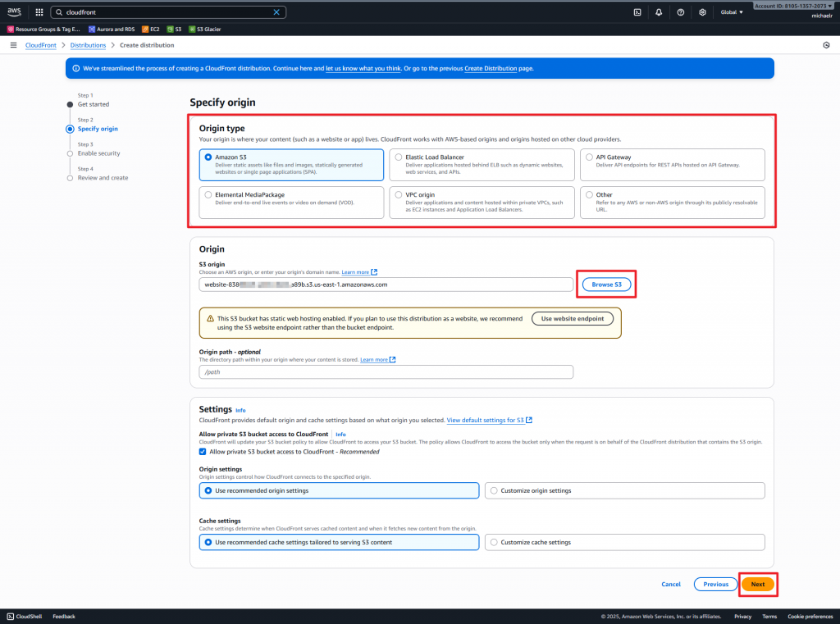Viewport: 840px width, 624px height.
Task: Go to Step 2 Specify origin
Action: (98, 129)
